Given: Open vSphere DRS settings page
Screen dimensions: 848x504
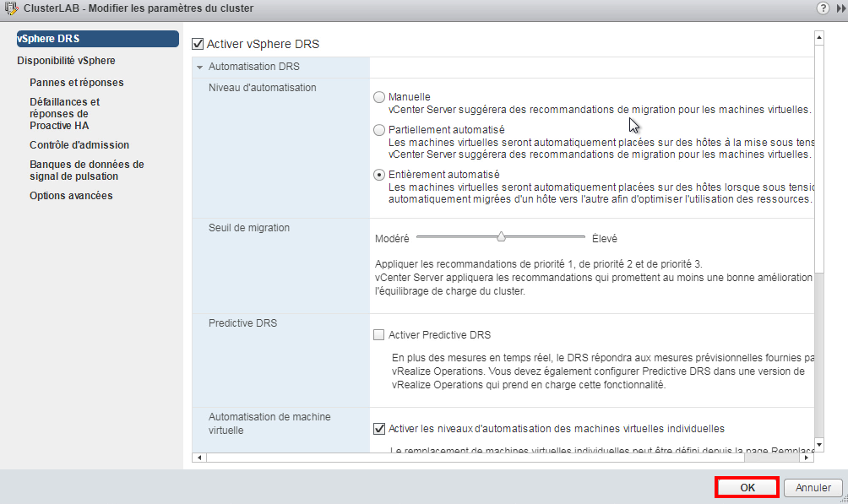Looking at the screenshot, I should coord(97,38).
